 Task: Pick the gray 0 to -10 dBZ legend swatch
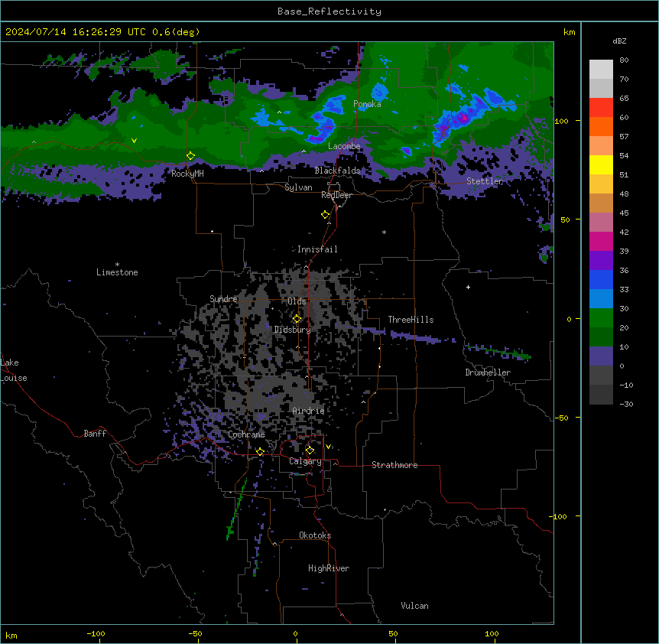(601, 376)
